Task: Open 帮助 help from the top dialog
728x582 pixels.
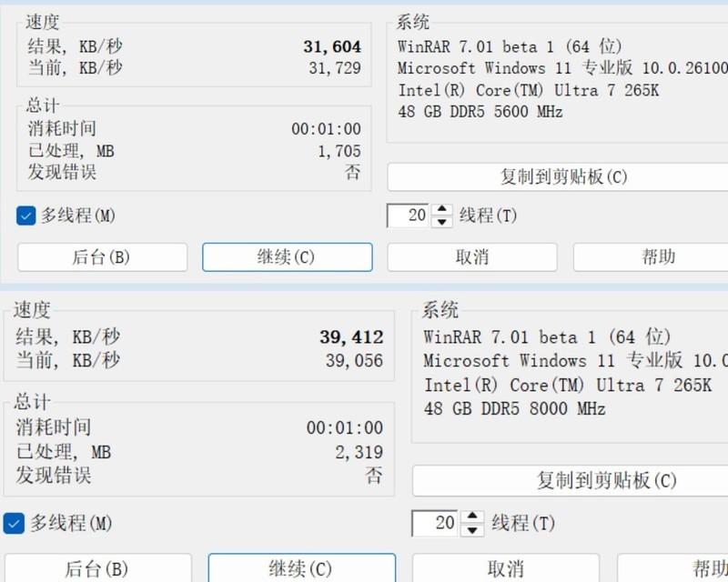Action: pos(660,257)
